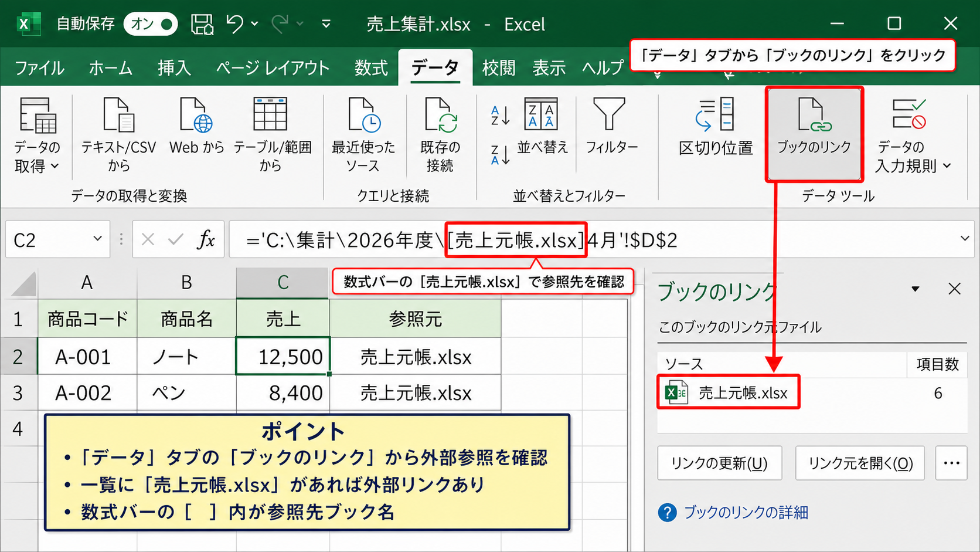Click inside the formula bar text
The width and height of the screenshot is (980, 552).
(461, 240)
